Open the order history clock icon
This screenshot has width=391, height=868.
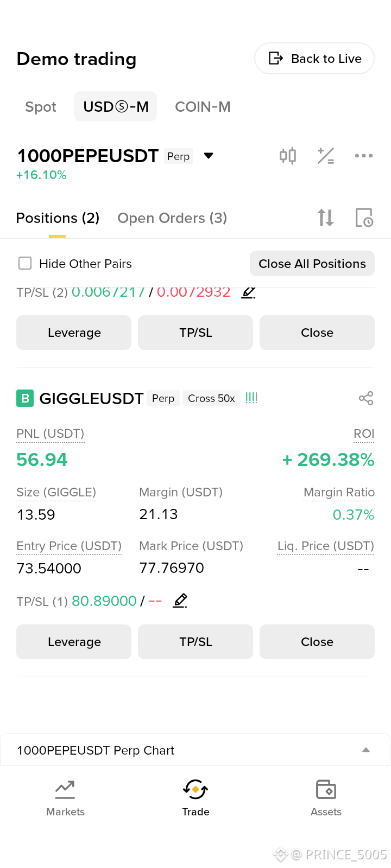[364, 218]
